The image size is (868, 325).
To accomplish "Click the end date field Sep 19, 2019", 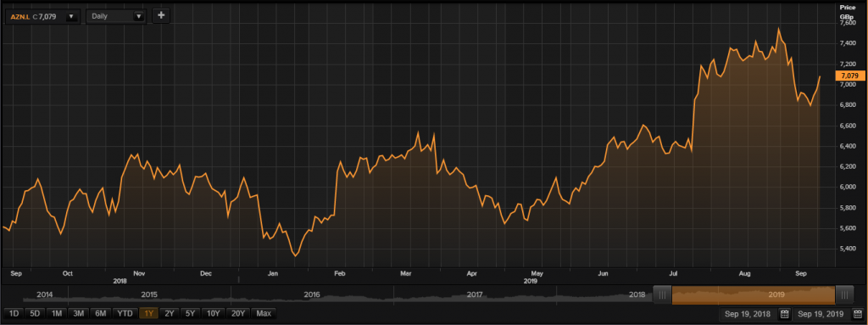I will coord(821,314).
